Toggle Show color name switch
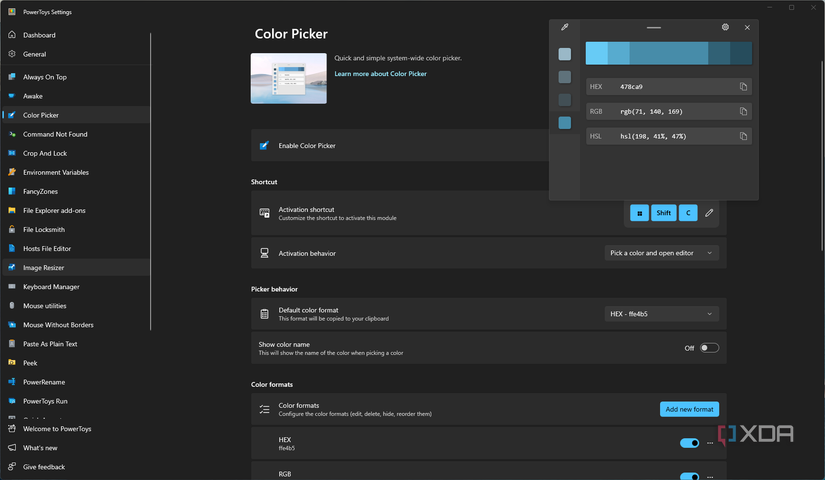The width and height of the screenshot is (825, 480). (709, 348)
